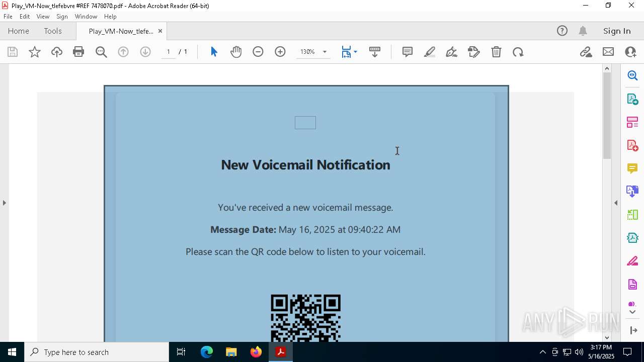Open the Create PDF sidebar tool

[x=632, y=145]
